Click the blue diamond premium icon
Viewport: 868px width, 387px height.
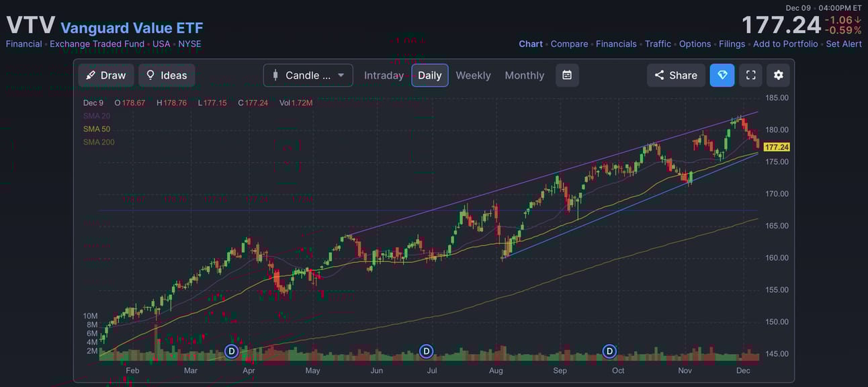(x=722, y=75)
